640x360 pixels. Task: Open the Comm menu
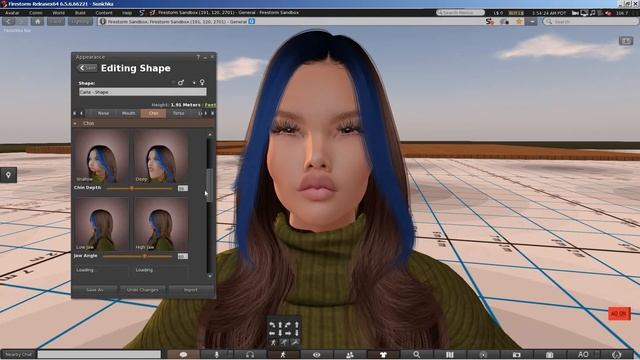point(36,13)
